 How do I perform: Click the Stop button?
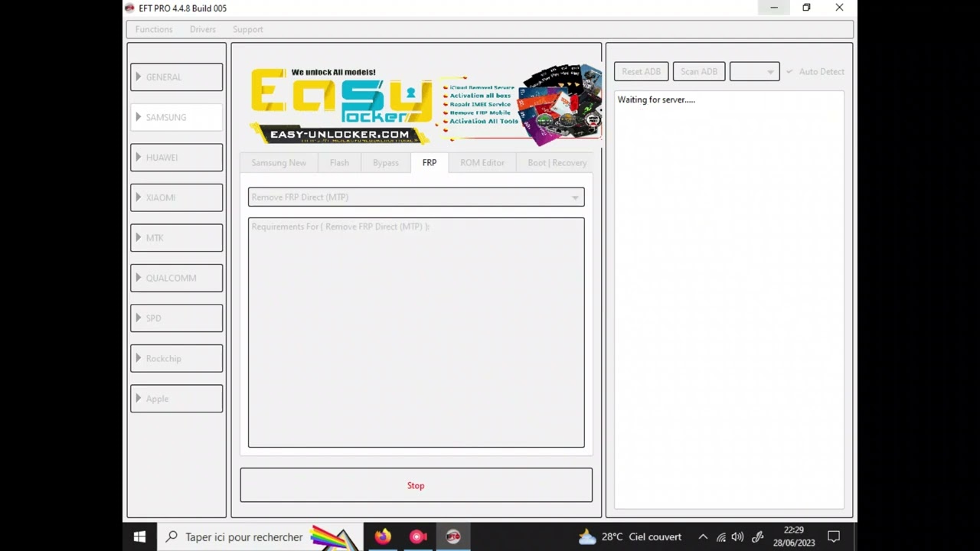416,485
